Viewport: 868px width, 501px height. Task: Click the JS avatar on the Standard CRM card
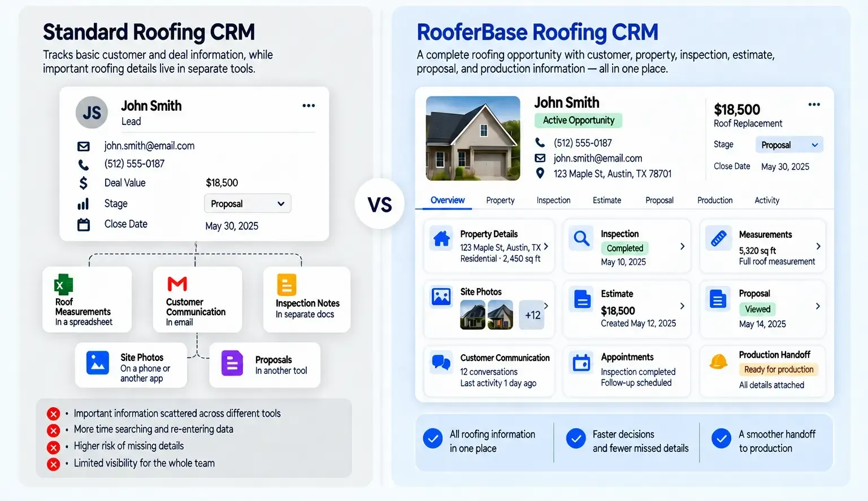click(92, 112)
